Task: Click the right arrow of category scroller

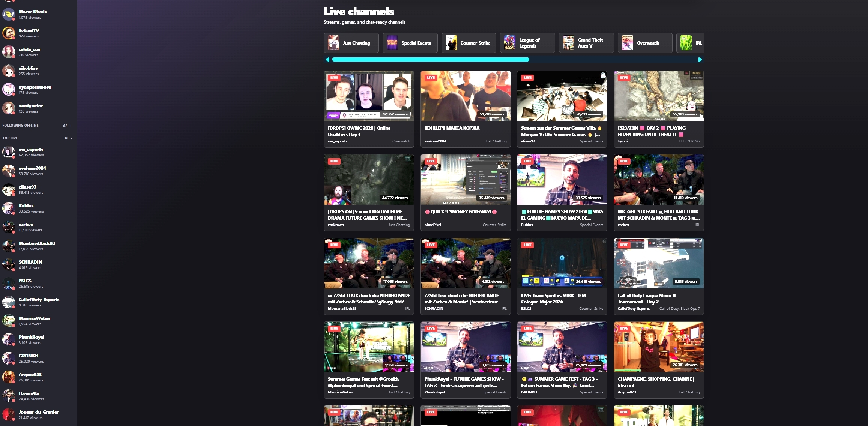Action: 700,60
